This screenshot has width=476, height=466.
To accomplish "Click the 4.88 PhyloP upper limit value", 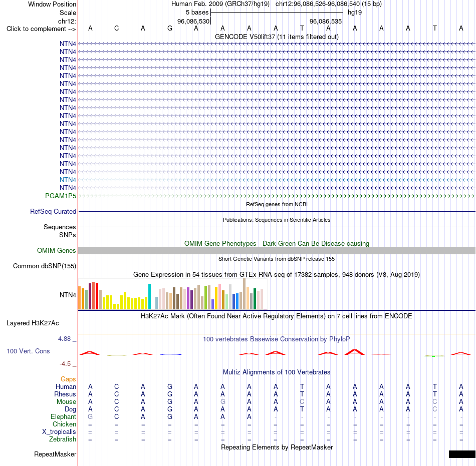I will 64,339.
